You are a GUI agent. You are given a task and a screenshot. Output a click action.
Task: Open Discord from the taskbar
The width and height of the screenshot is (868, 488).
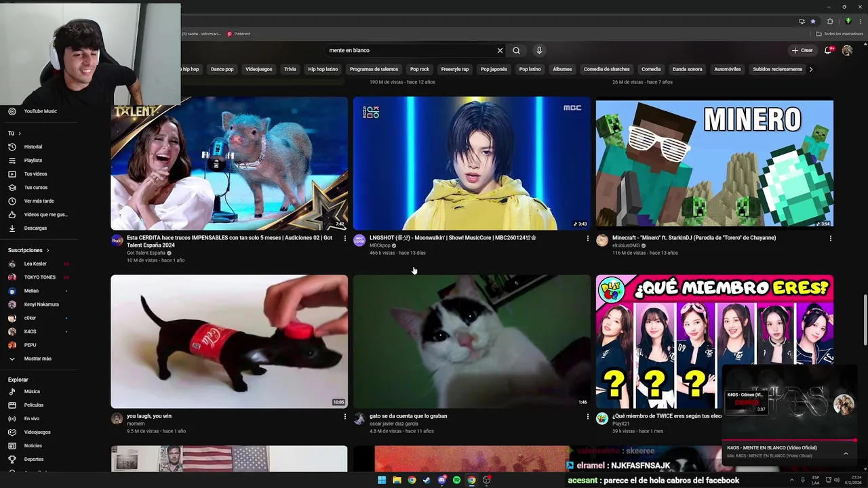tap(441, 480)
